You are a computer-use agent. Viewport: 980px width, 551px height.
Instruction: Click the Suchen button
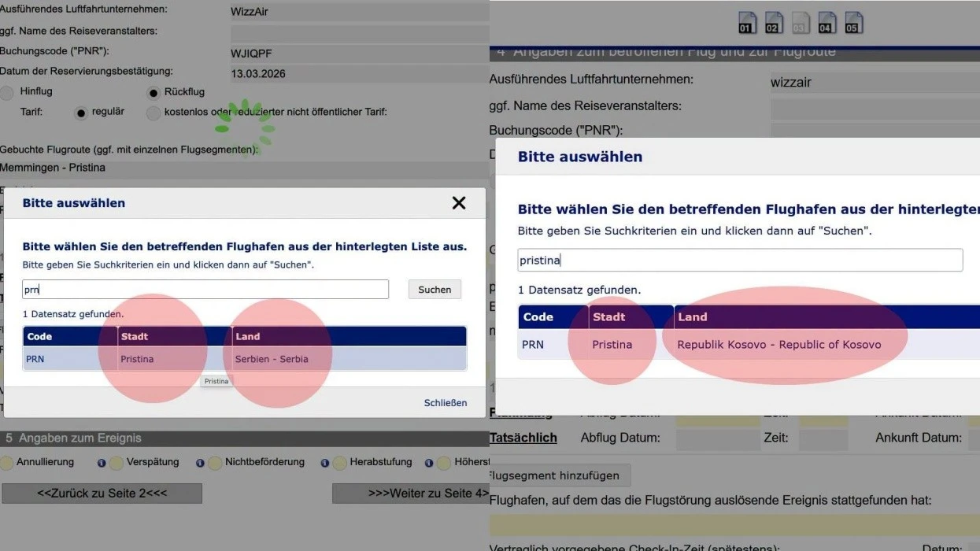coord(435,290)
